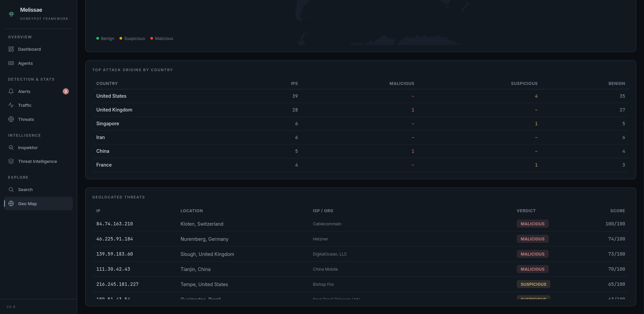The width and height of the screenshot is (644, 314).
Task: Select the France country row
Action: pos(361,165)
